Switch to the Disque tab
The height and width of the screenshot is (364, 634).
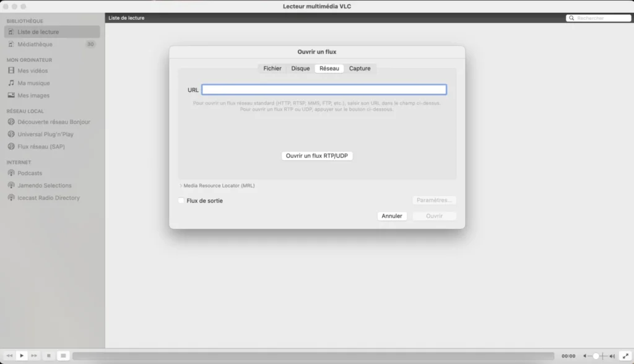point(300,68)
